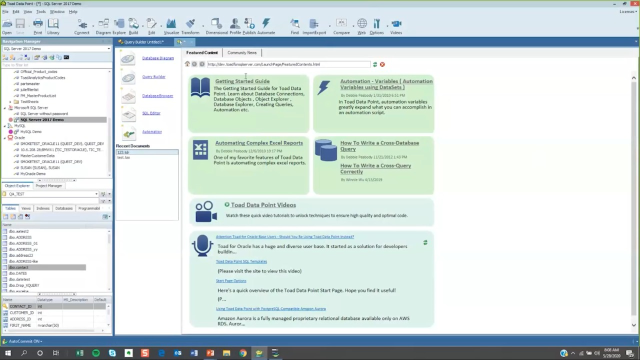Toggle the AutoCommit ON dropdown
This screenshot has width=640, height=360.
click(25, 341)
